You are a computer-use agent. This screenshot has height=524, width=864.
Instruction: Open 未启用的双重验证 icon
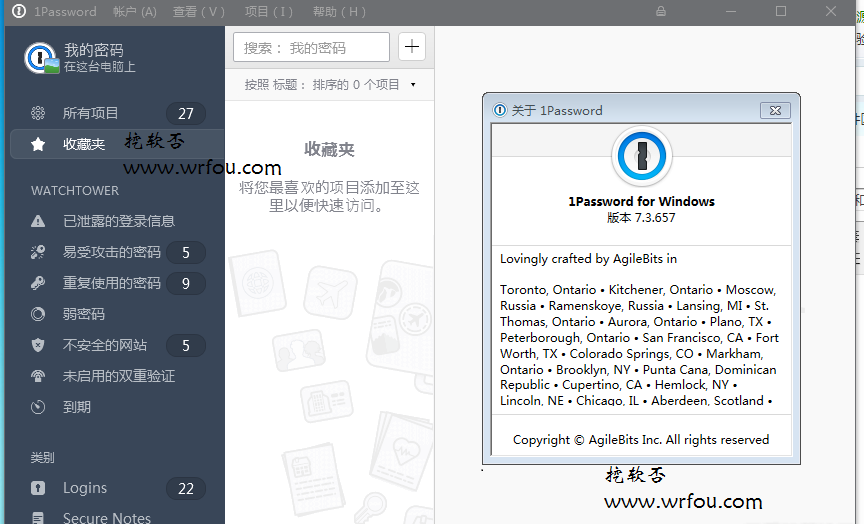click(38, 376)
